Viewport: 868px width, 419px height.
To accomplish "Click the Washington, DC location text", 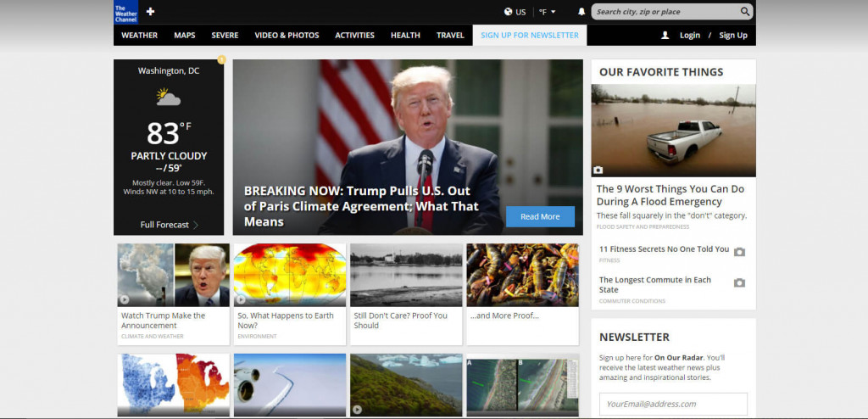I will point(169,71).
